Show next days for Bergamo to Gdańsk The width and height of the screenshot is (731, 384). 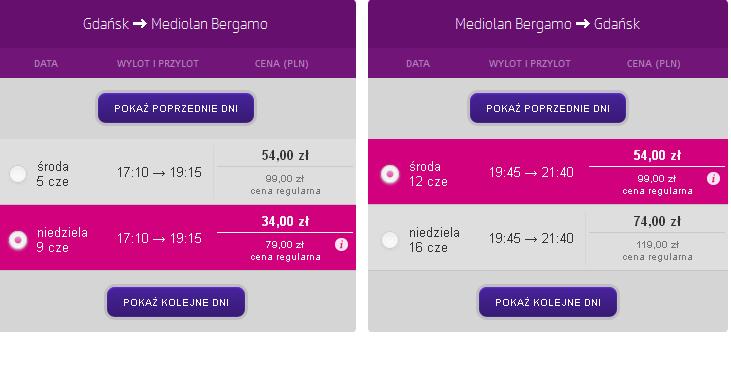(548, 302)
